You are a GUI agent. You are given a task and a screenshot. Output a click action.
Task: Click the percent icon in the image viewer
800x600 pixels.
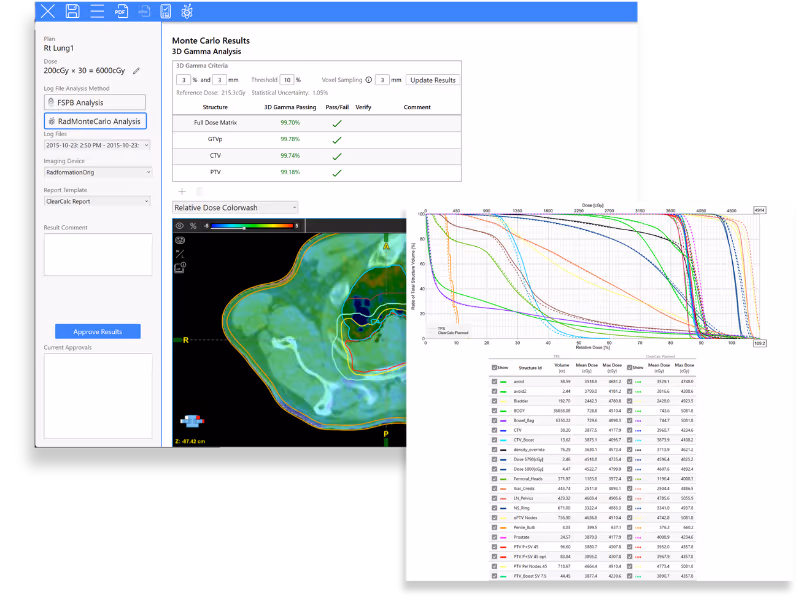point(193,226)
